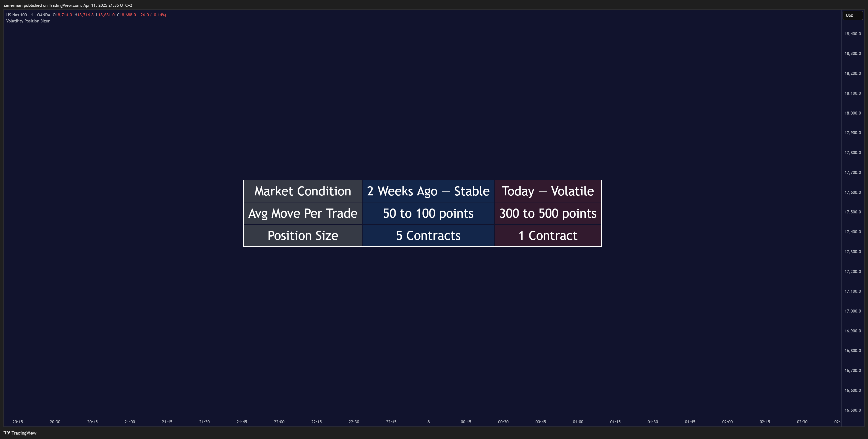Click the 16,500.0 price axis label
The width and height of the screenshot is (868, 439).
pos(853,410)
